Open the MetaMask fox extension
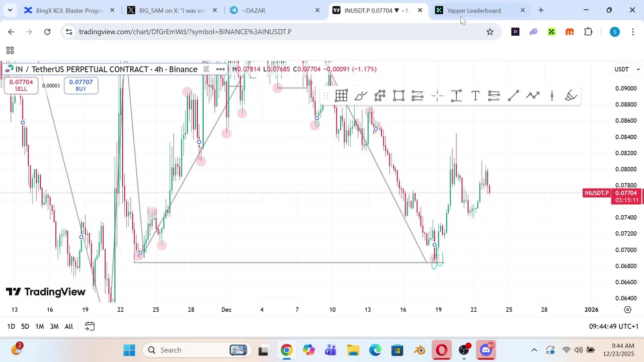 570,32
